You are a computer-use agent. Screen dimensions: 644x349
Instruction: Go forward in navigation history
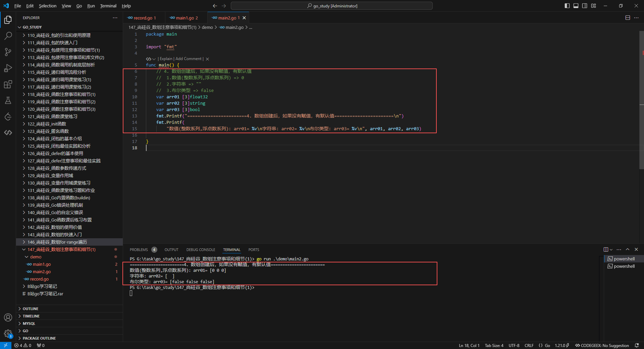coord(224,6)
